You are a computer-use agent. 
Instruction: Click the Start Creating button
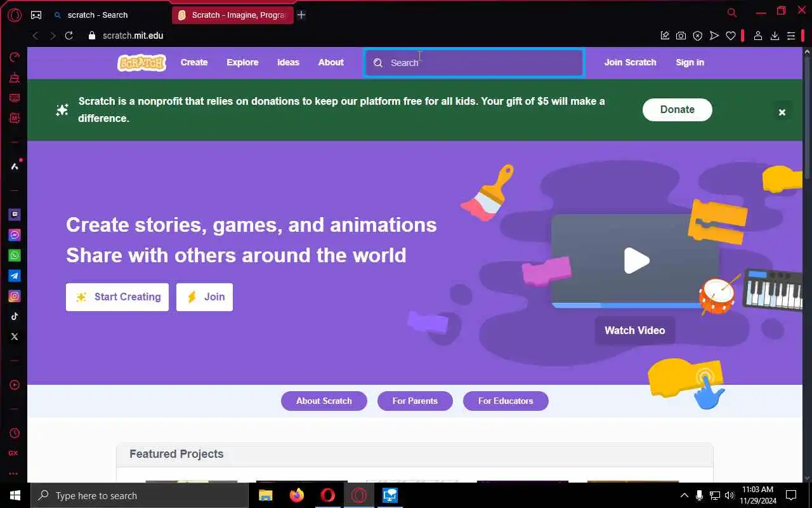[x=117, y=297]
